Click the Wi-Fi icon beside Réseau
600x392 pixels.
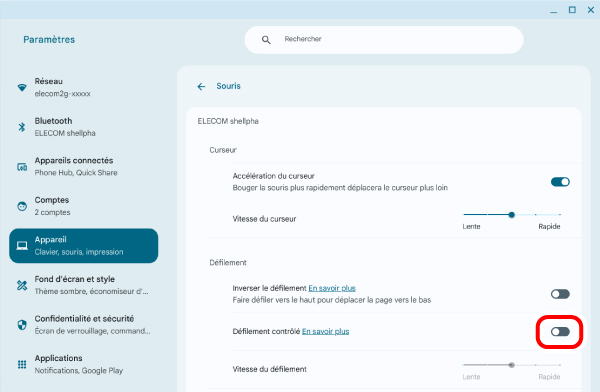click(22, 88)
